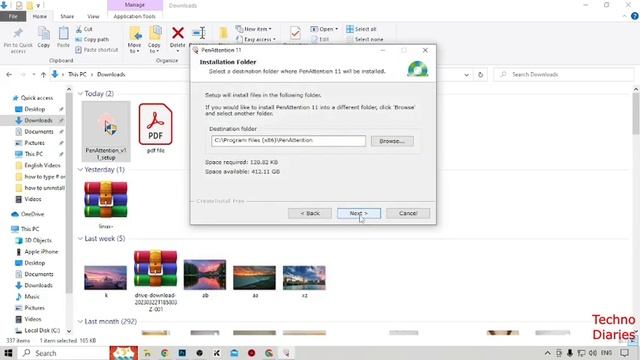Screen dimensions: 640x360
Task: Click Select none in ribbon
Action: tap(365, 40)
